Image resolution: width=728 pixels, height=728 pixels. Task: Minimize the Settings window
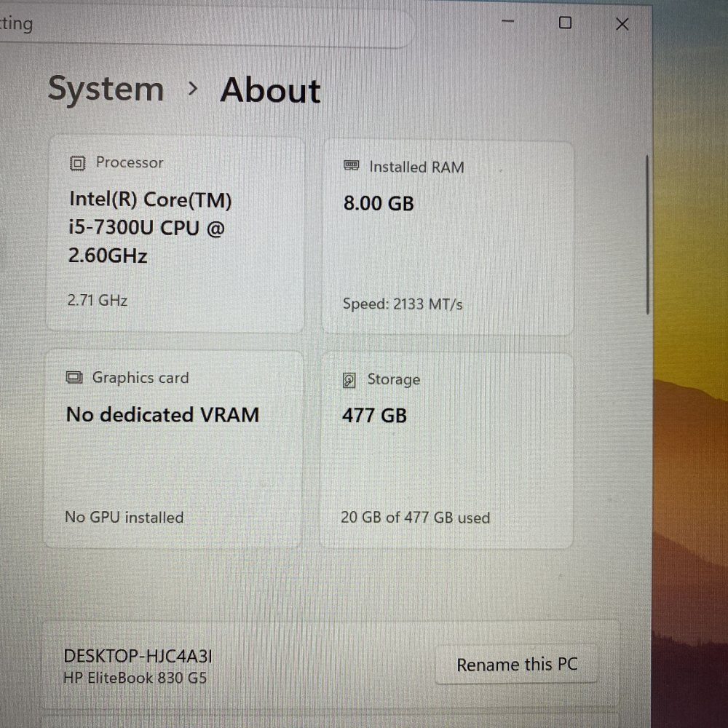point(508,21)
